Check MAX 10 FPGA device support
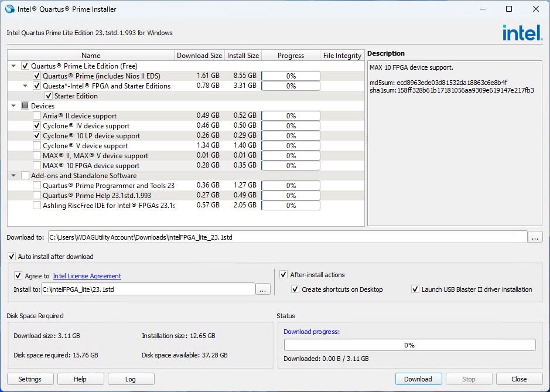 click(37, 165)
